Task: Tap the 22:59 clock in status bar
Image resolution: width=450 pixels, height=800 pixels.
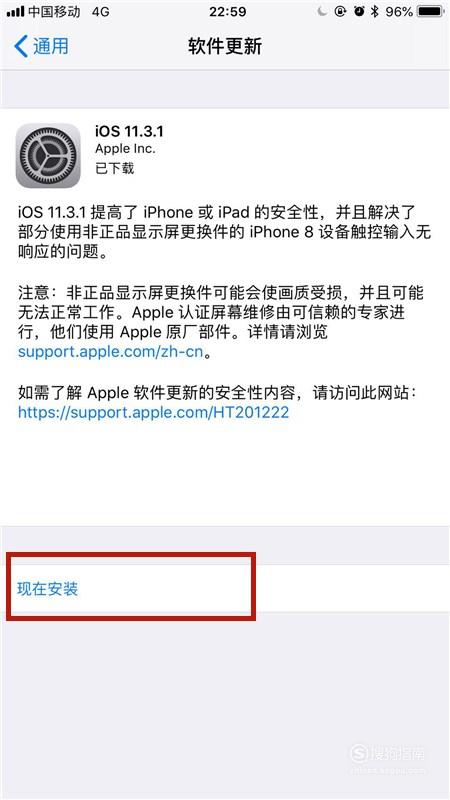Action: point(225,11)
